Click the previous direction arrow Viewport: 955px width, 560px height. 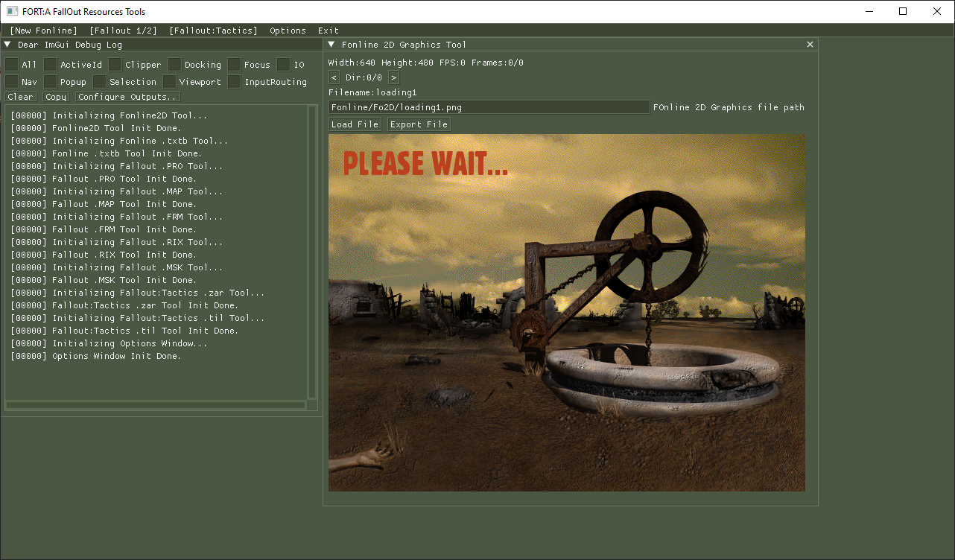(334, 77)
